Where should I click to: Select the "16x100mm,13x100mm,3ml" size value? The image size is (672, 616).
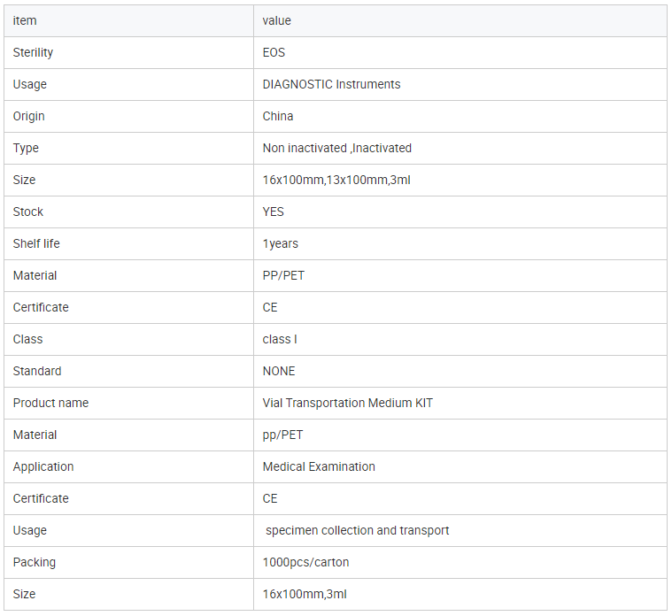[336, 180]
